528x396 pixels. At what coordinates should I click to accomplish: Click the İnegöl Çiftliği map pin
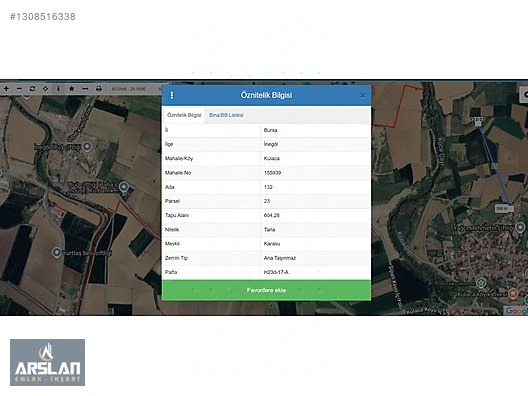(x=88, y=146)
